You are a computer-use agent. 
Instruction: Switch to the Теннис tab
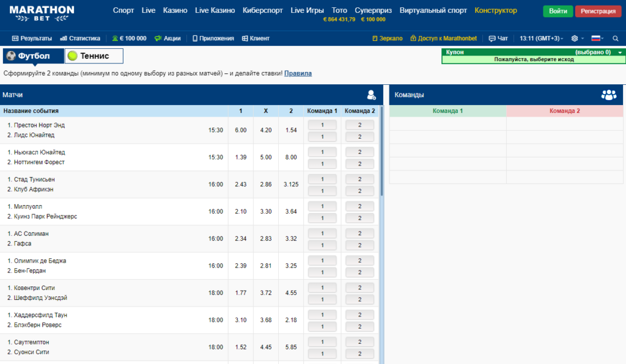click(x=94, y=56)
